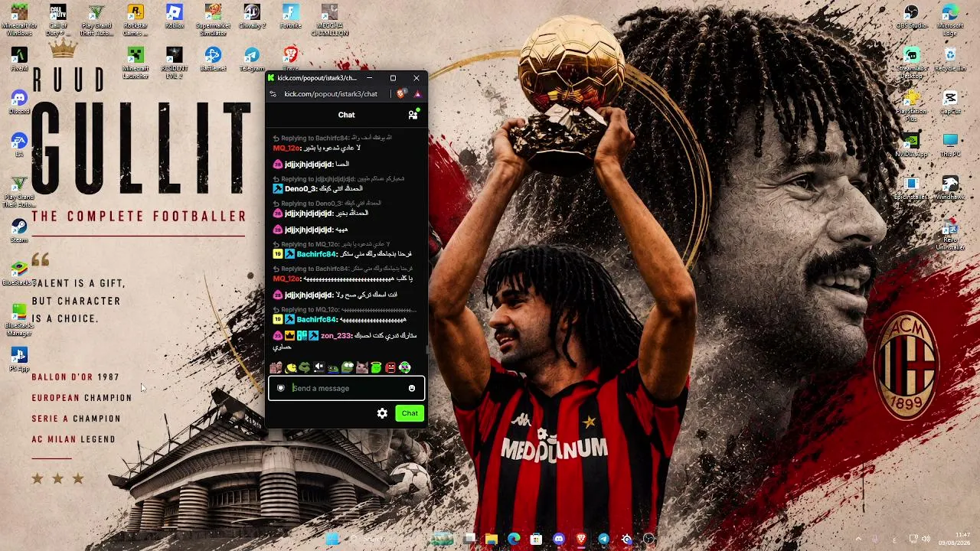Insert the muted speaker emote
This screenshot has width=980, height=551.
coord(319,368)
